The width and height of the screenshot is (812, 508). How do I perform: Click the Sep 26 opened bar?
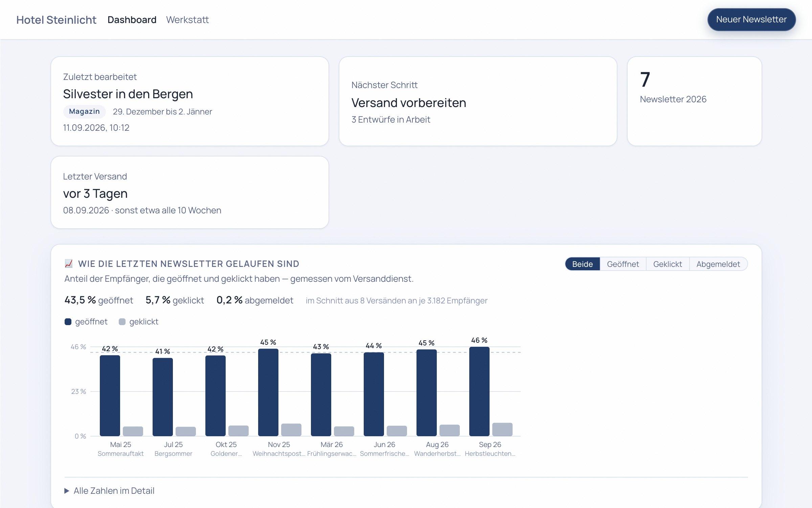pyautogui.click(x=479, y=391)
